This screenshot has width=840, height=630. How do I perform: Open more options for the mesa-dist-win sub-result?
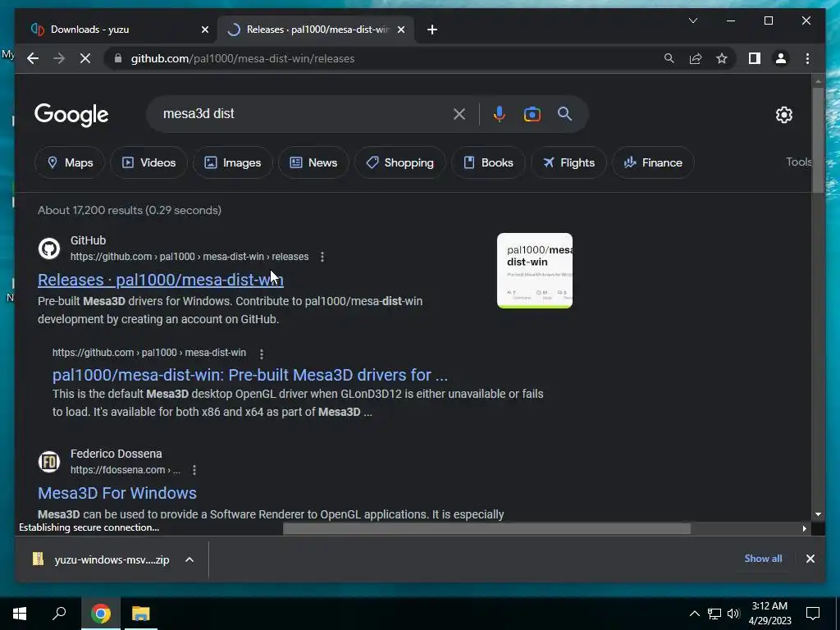(262, 354)
